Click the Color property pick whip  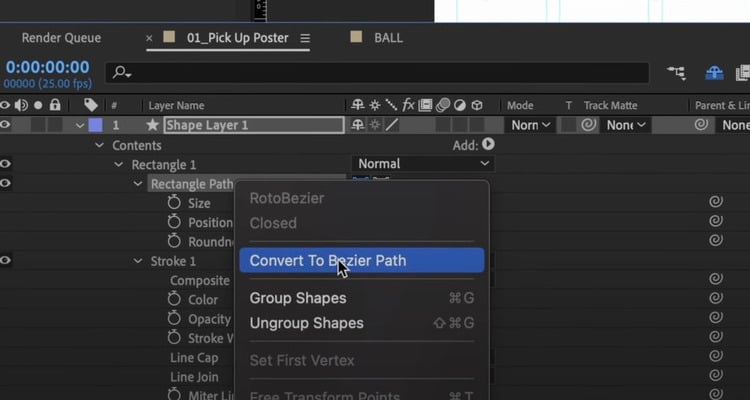pyautogui.click(x=716, y=298)
